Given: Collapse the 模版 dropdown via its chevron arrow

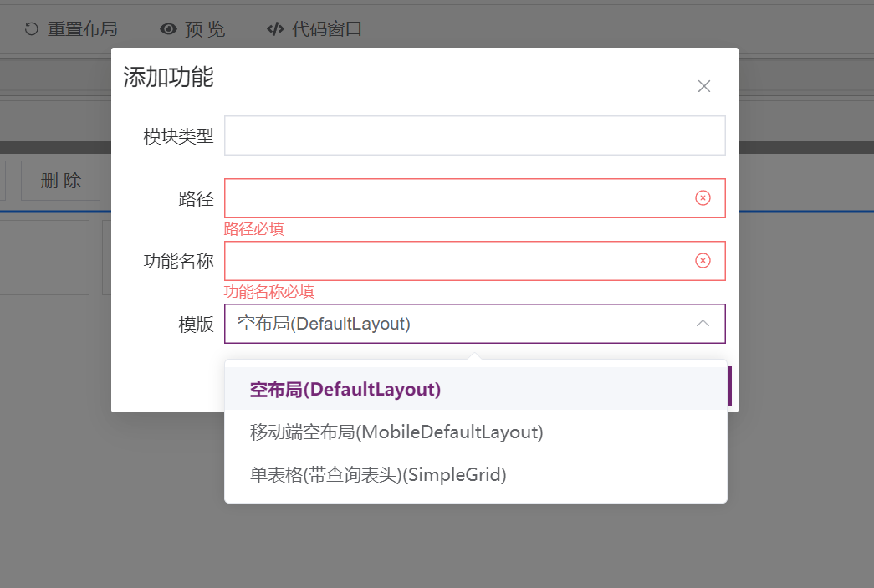Looking at the screenshot, I should pyautogui.click(x=703, y=323).
